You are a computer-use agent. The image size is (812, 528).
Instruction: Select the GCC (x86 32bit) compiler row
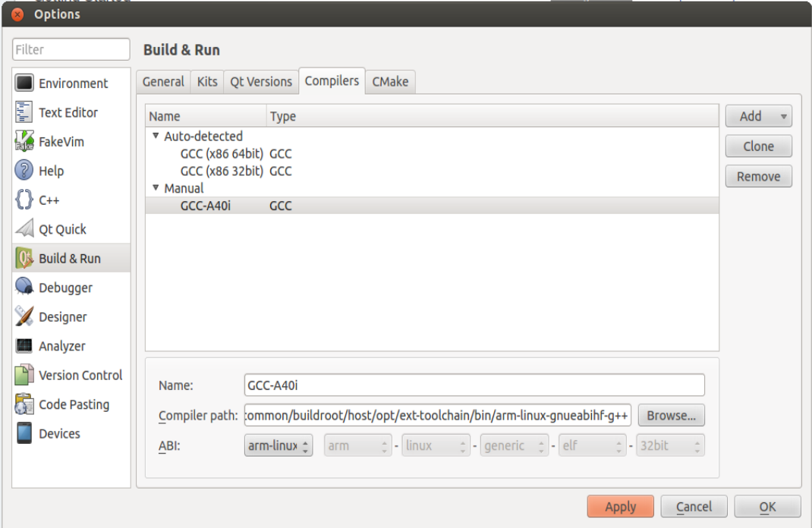432,171
